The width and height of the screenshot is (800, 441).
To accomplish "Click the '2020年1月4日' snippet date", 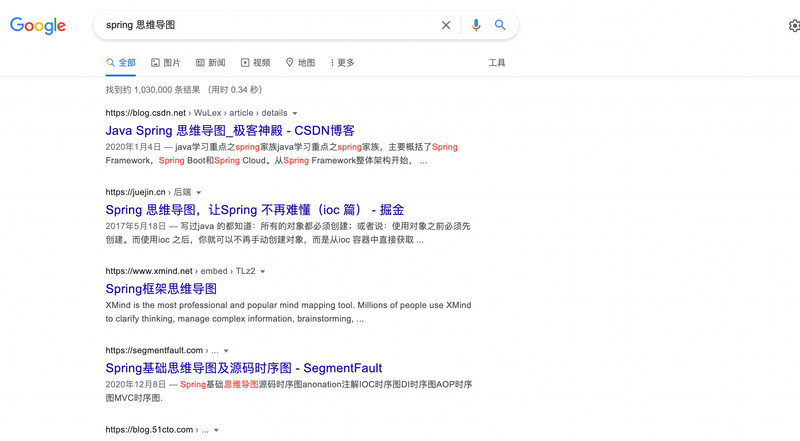I will (133, 147).
